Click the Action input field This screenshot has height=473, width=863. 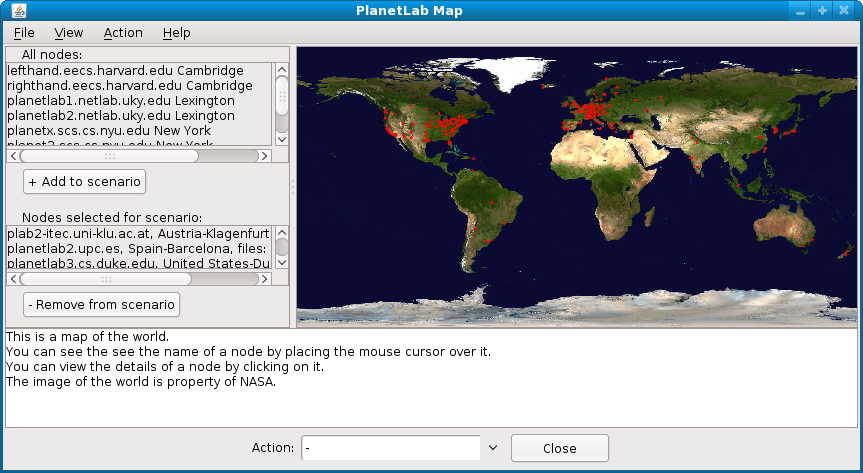click(390, 449)
